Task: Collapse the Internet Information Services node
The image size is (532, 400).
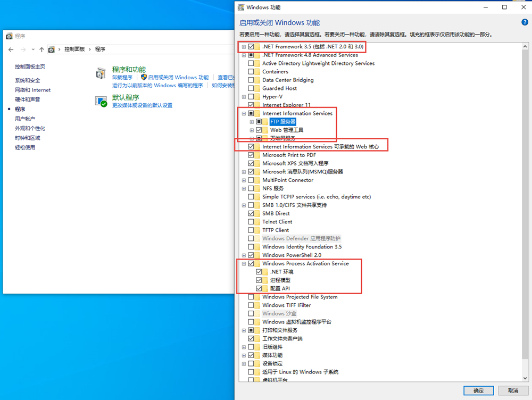Action: [x=244, y=113]
